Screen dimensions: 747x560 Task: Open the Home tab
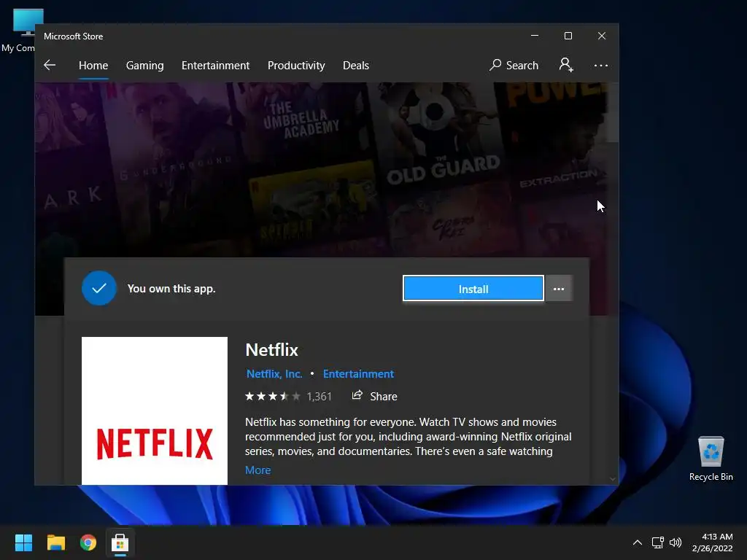pyautogui.click(x=93, y=65)
